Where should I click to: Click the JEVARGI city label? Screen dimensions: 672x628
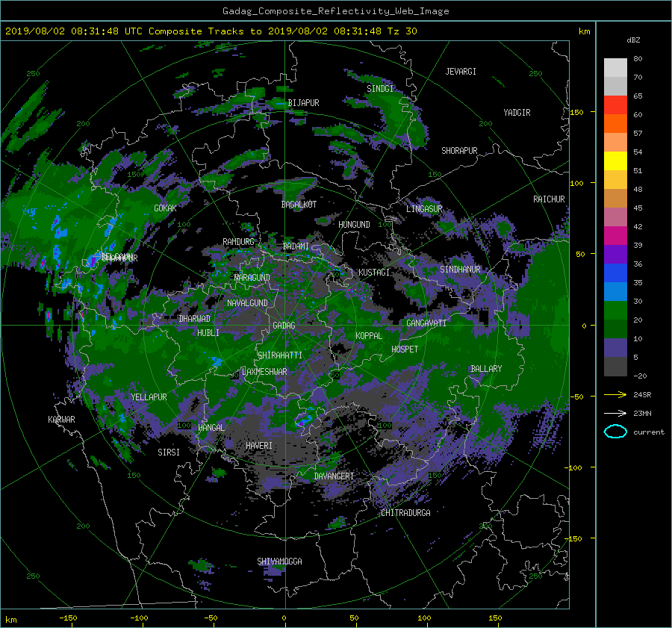pos(461,72)
